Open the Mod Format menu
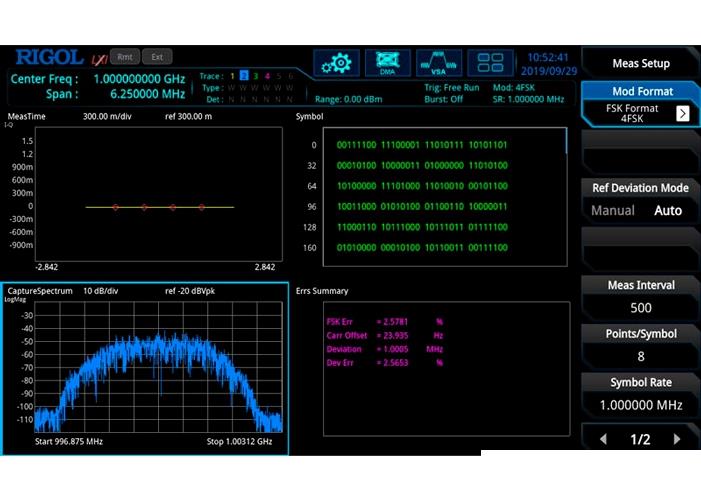This screenshot has height=500, width=701. coord(640,91)
